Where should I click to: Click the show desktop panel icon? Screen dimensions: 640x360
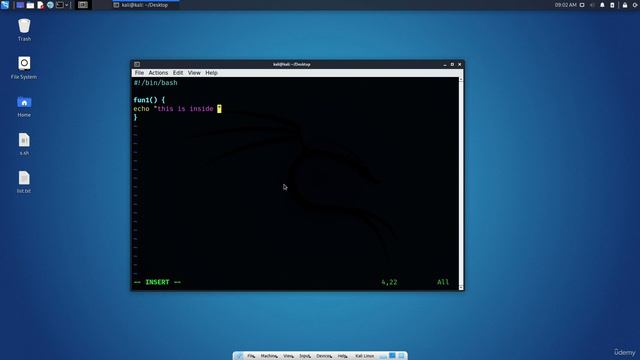point(20,5)
